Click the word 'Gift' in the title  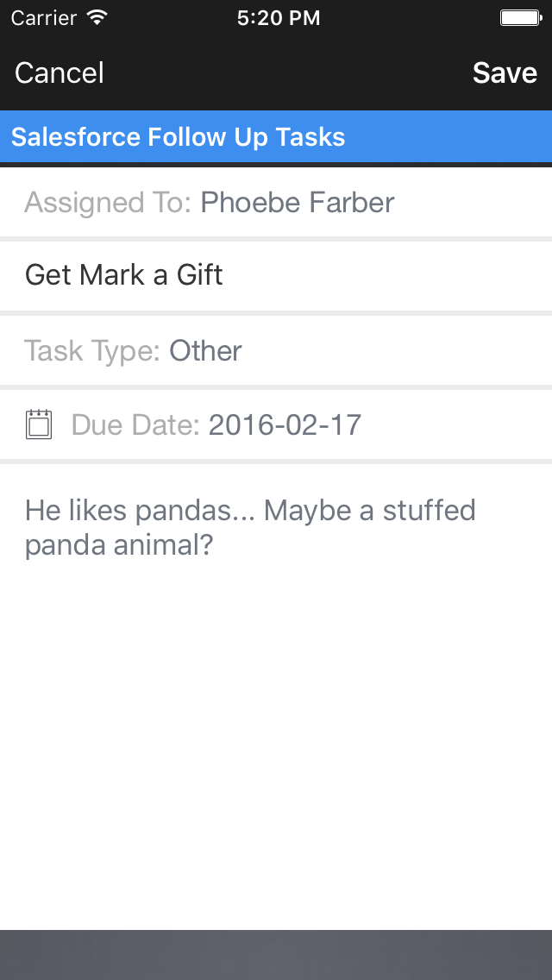pos(200,275)
